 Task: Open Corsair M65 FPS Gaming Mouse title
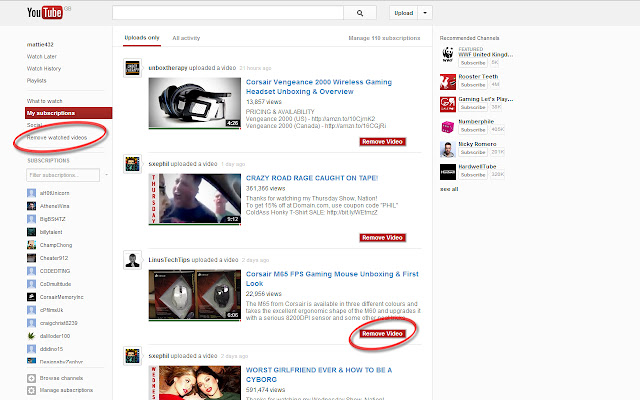point(332,279)
